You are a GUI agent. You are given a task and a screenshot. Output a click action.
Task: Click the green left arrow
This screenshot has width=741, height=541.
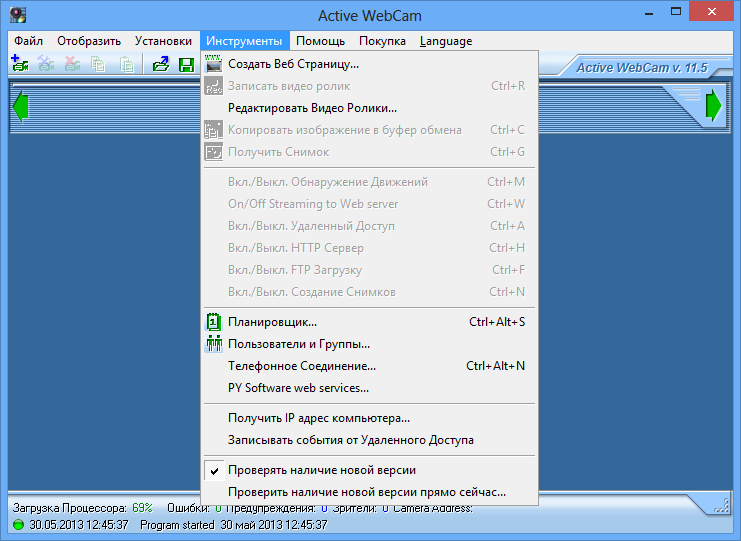pos(21,107)
